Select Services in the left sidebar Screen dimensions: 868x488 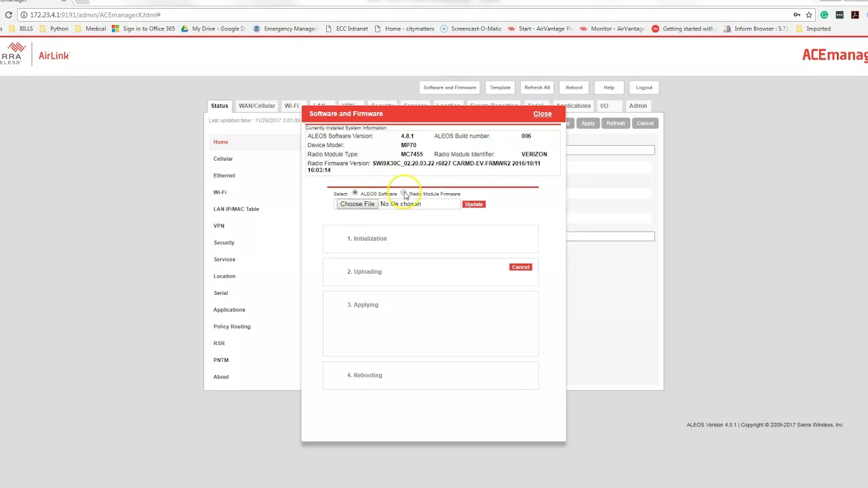(224, 260)
